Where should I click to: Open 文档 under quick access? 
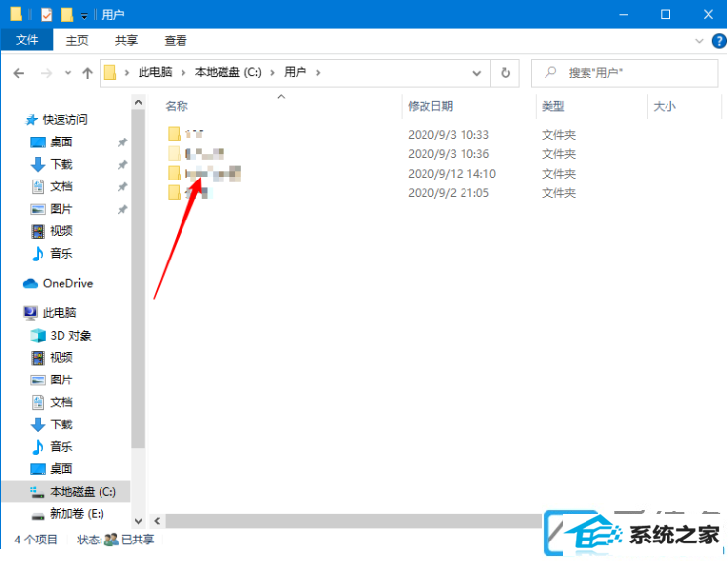(x=61, y=186)
